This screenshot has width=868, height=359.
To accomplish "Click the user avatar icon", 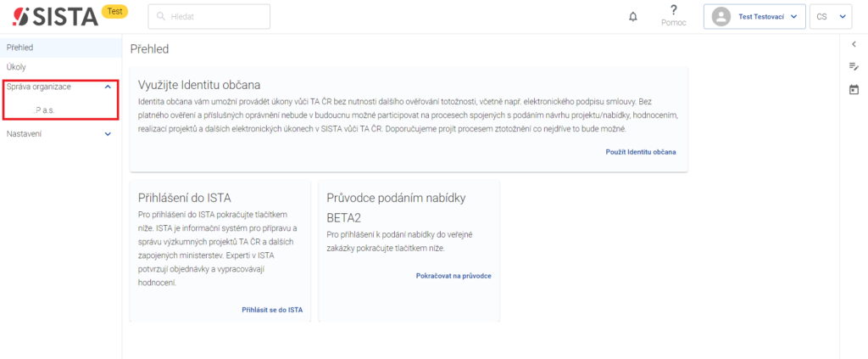I will pyautogui.click(x=721, y=17).
